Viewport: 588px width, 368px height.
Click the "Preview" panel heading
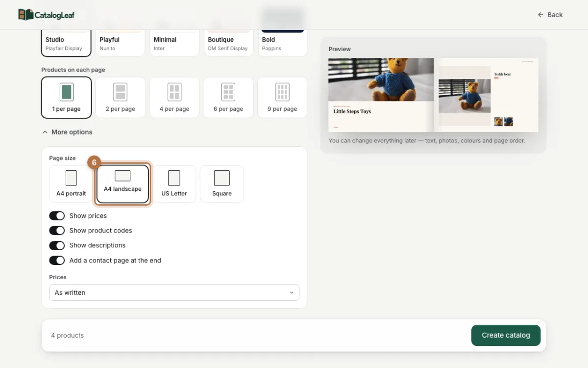click(x=340, y=49)
